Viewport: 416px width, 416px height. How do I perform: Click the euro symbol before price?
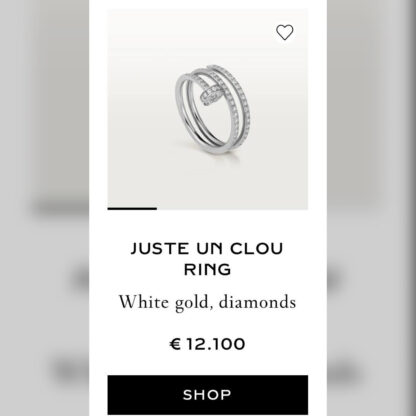coord(175,344)
